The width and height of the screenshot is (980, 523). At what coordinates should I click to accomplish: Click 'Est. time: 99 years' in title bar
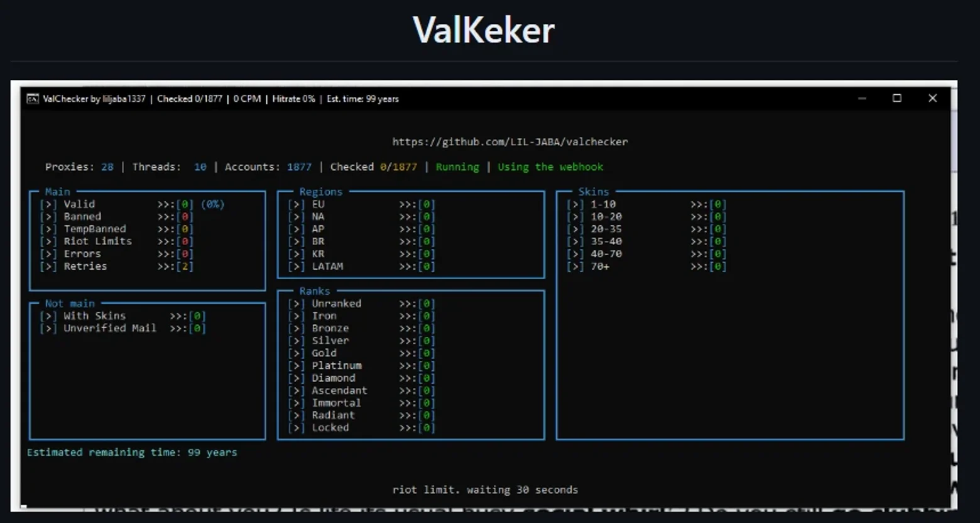click(x=362, y=99)
